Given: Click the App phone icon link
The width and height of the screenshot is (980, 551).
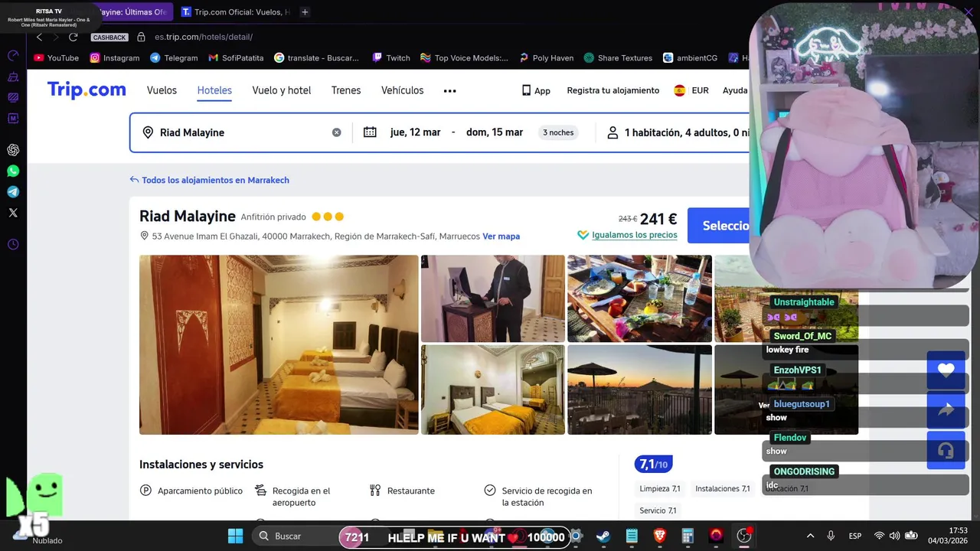Looking at the screenshot, I should (536, 90).
